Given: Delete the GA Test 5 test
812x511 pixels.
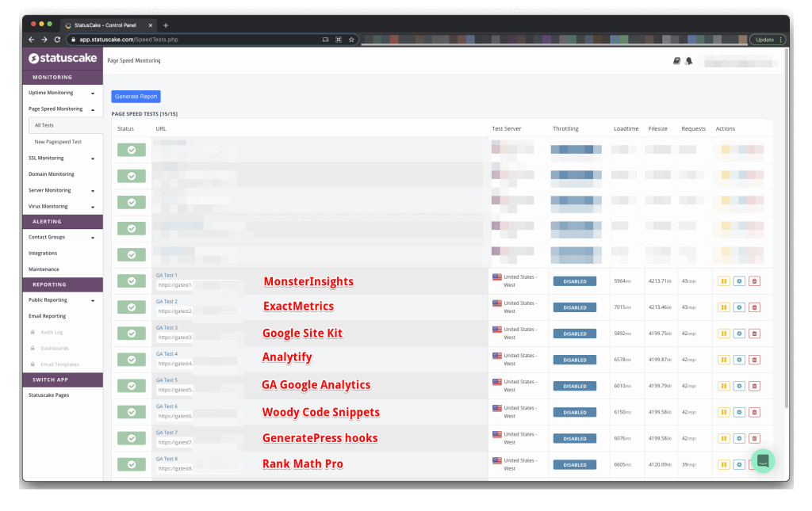Looking at the screenshot, I should [755, 386].
